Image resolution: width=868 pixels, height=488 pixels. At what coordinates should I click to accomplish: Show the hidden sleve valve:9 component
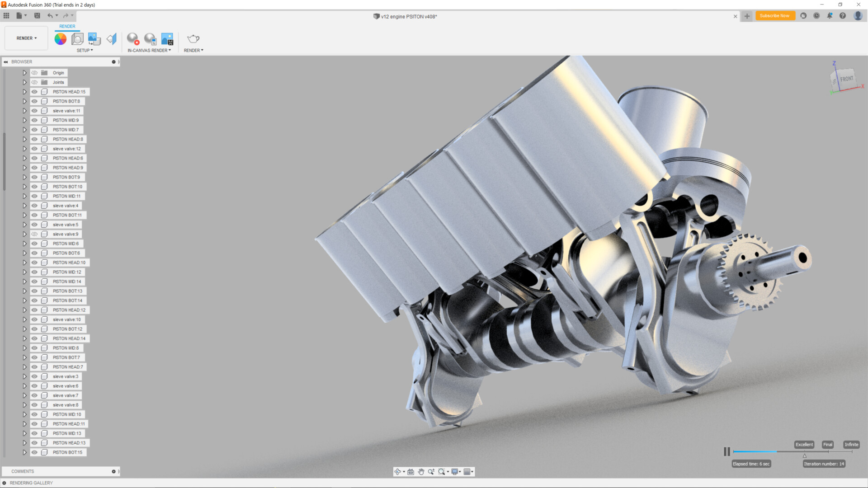[34, 234]
